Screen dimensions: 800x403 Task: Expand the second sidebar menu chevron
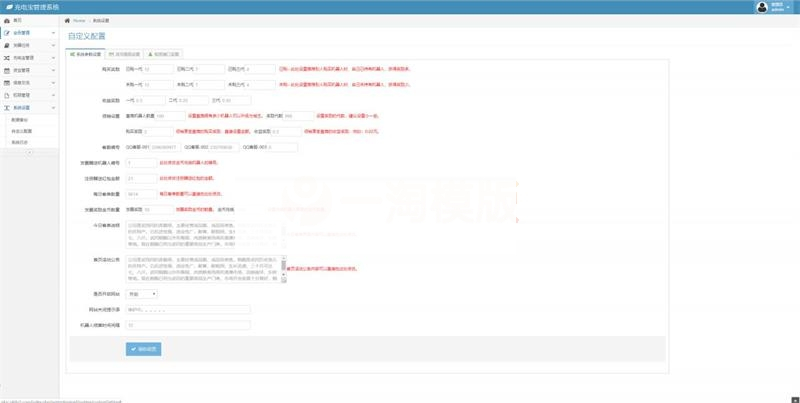(55, 33)
